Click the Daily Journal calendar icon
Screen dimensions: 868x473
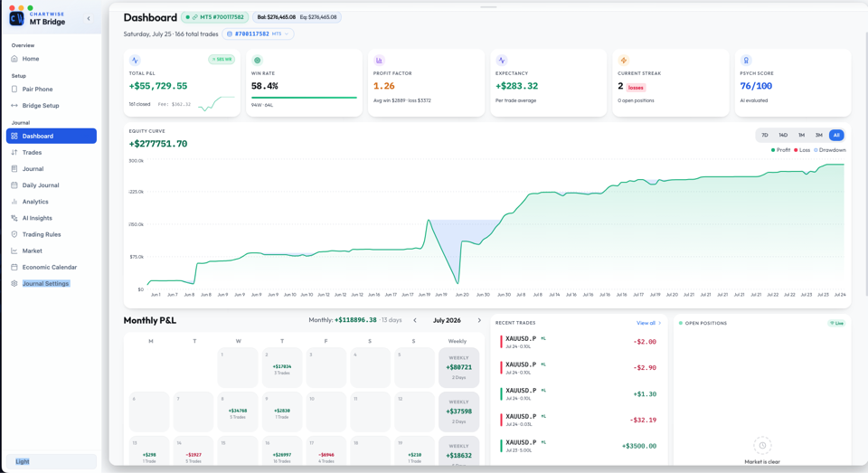14,185
